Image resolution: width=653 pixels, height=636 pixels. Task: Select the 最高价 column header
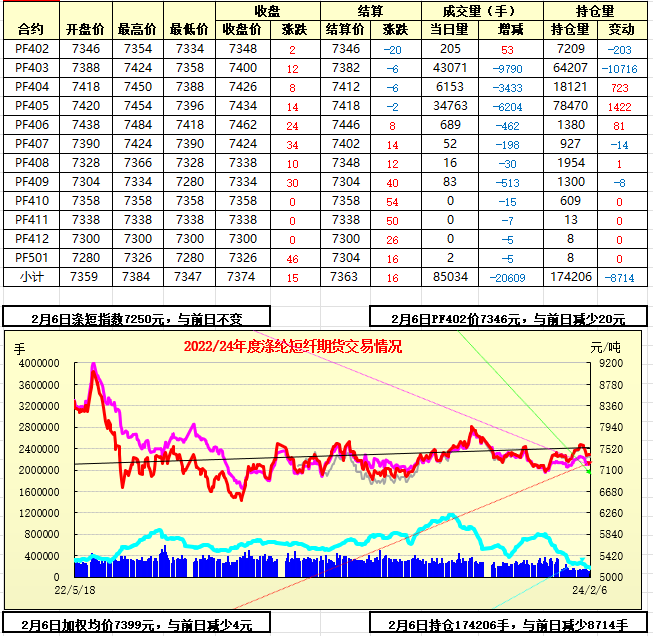[136, 29]
